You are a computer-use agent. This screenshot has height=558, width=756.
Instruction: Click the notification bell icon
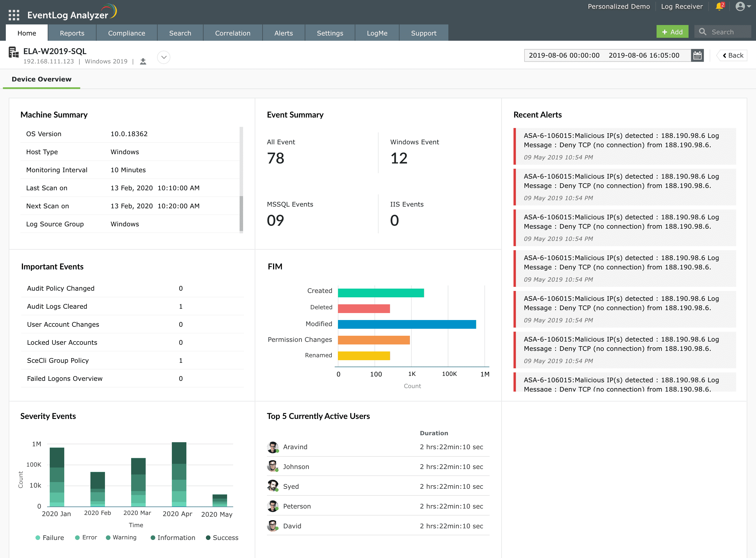pos(719,6)
